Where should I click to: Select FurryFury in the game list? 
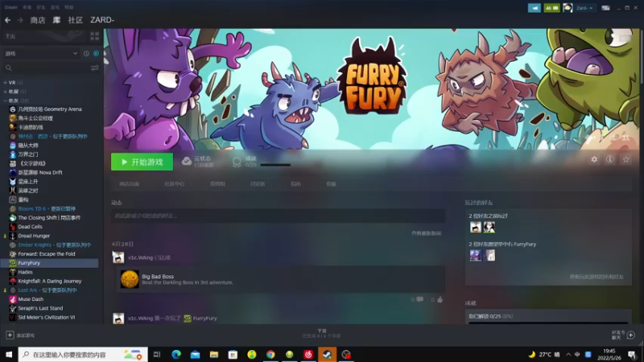click(49, 263)
